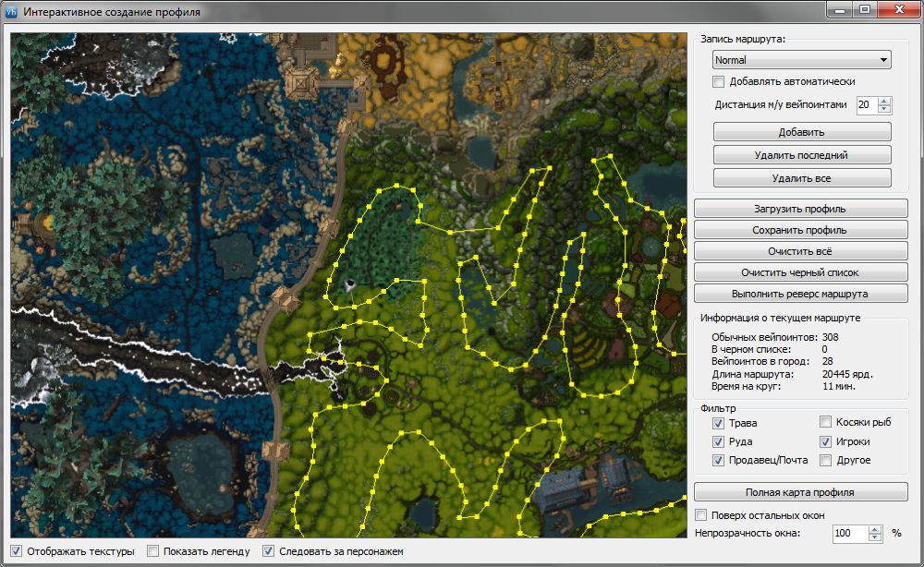This screenshot has width=924, height=567.
Task: Toggle the 'Продавец/Почта' filter checkbox
Action: (718, 460)
